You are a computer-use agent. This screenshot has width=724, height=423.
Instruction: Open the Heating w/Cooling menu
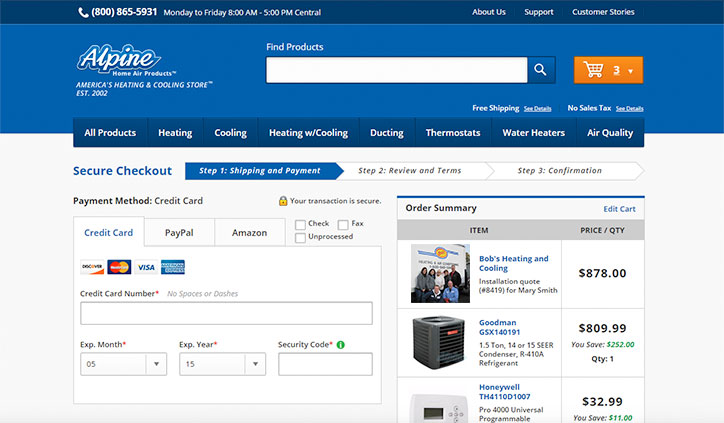click(308, 133)
